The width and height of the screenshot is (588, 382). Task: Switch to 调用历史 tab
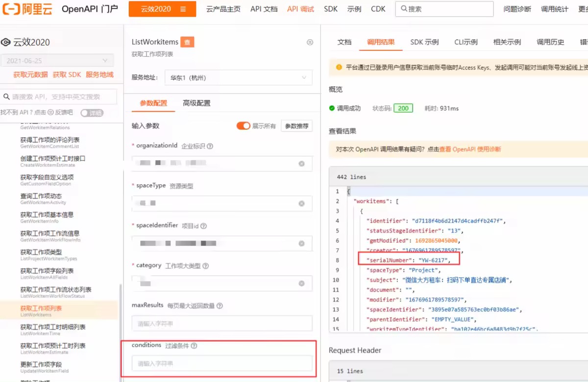click(x=550, y=42)
